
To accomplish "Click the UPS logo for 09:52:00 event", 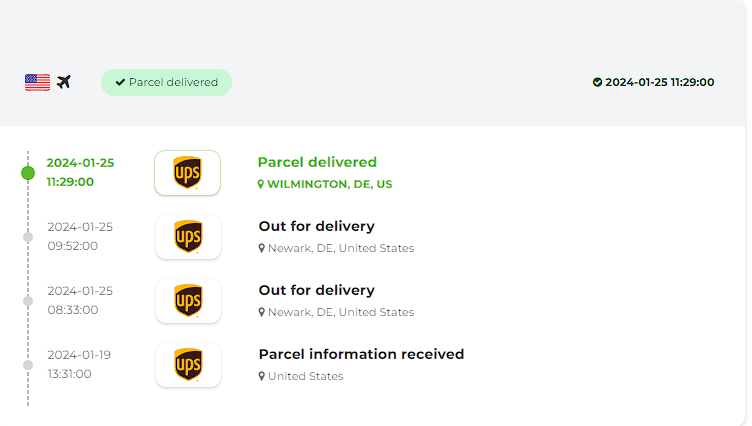I will [188, 237].
